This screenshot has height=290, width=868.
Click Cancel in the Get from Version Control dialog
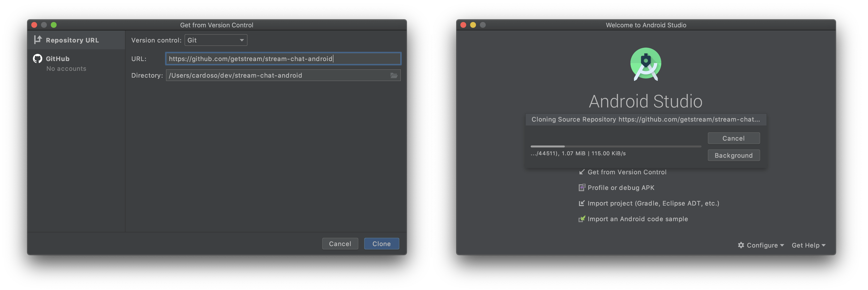340,244
